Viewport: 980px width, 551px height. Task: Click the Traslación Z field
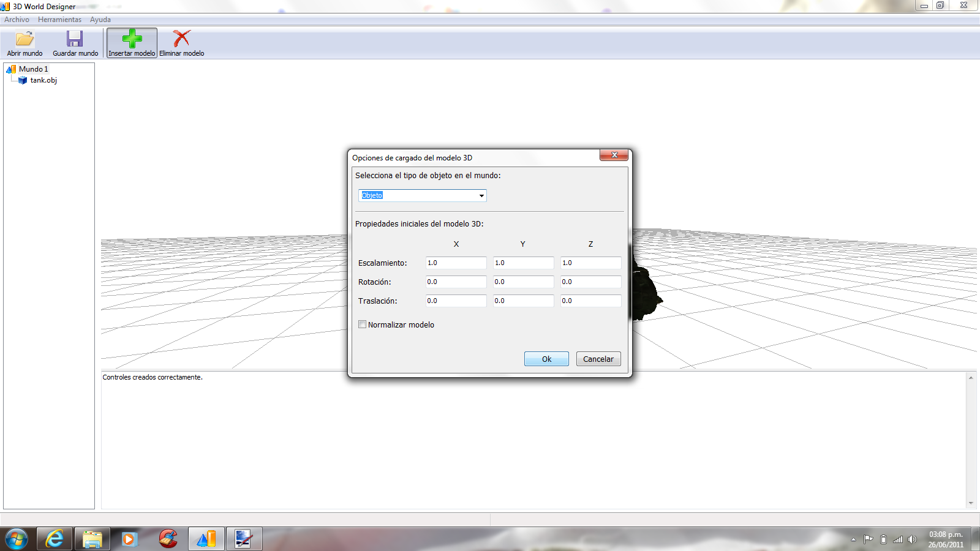pyautogui.click(x=591, y=301)
